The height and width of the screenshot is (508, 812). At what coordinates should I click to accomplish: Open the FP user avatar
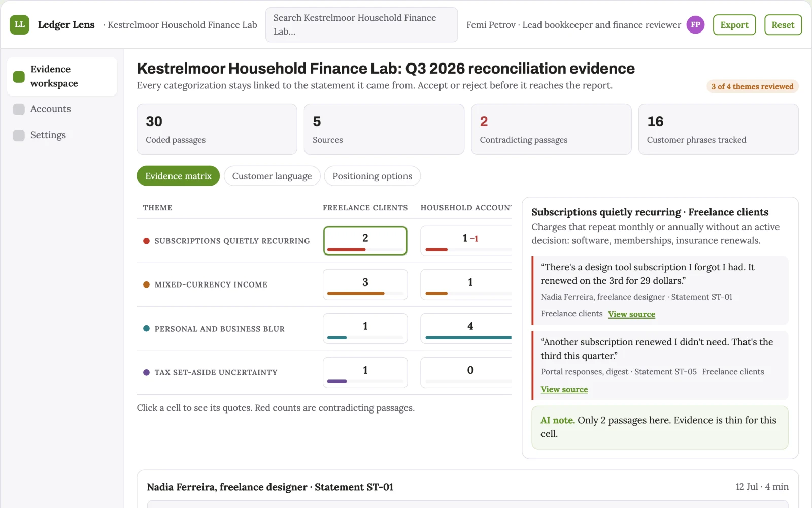click(695, 24)
